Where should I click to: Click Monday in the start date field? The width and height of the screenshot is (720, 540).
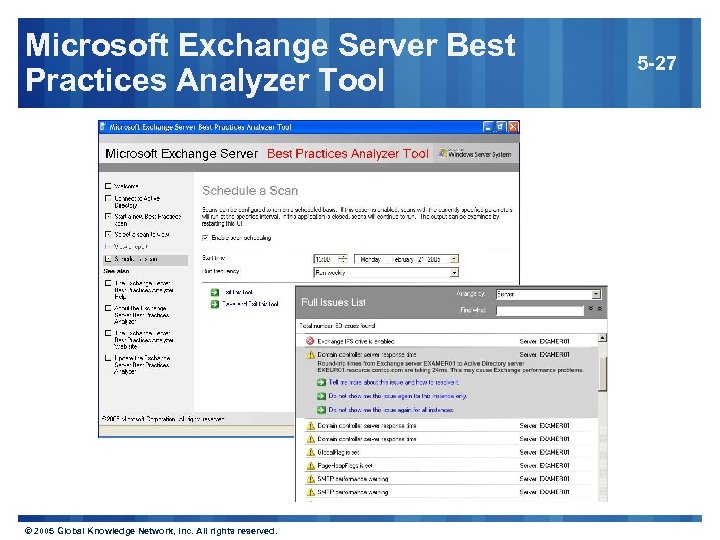[x=371, y=259]
